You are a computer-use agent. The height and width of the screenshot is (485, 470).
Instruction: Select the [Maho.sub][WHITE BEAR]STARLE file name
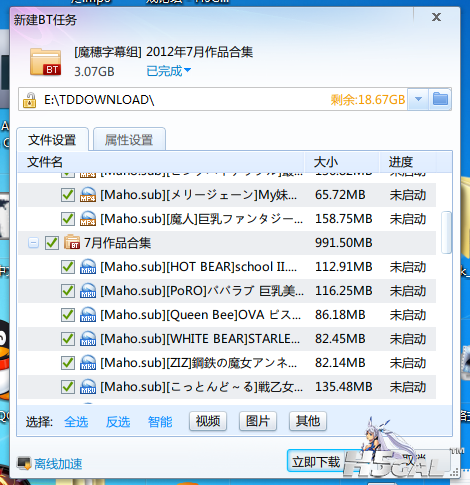coord(200,339)
